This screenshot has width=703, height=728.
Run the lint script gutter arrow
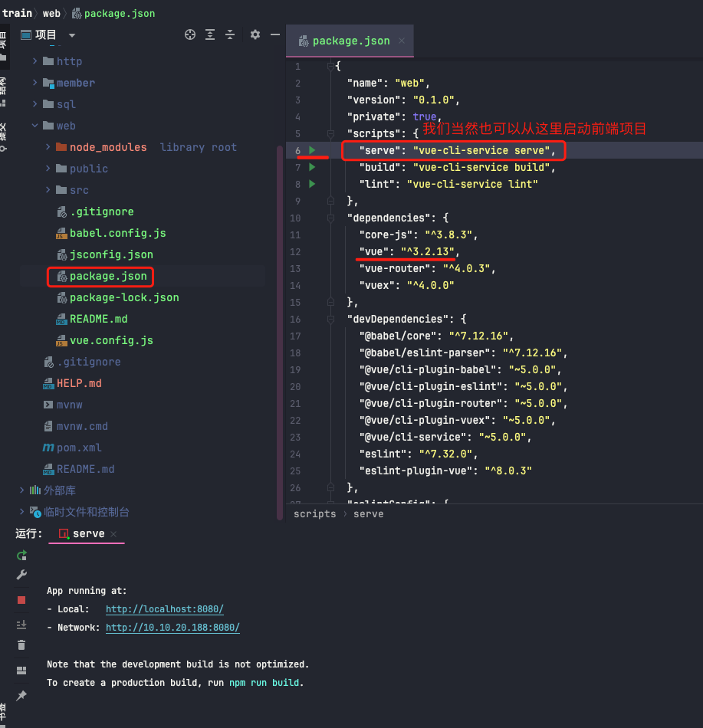click(x=312, y=184)
